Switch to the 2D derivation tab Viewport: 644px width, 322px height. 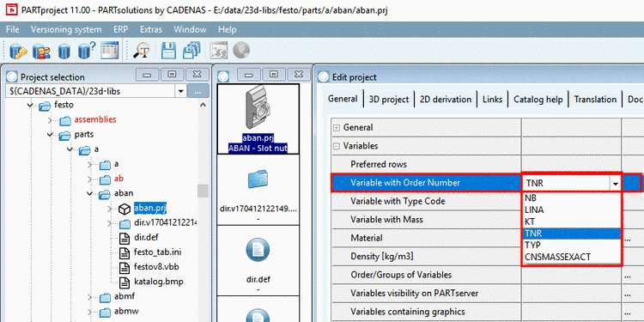[446, 100]
